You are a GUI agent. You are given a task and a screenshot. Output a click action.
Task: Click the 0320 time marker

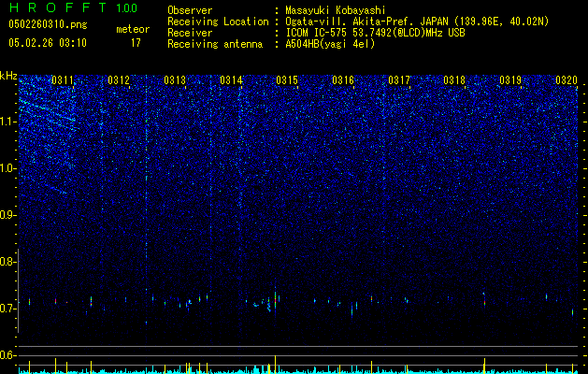566,80
